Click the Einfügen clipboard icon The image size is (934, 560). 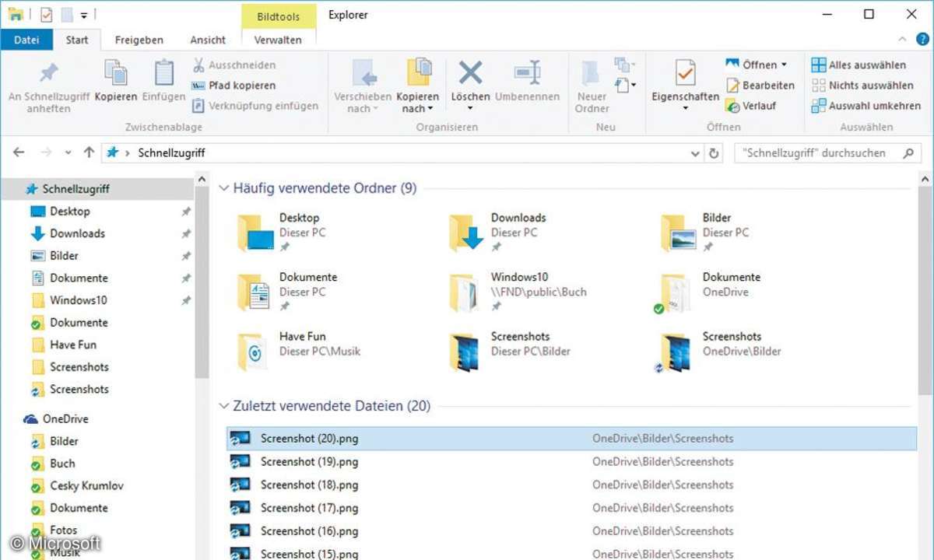click(164, 73)
